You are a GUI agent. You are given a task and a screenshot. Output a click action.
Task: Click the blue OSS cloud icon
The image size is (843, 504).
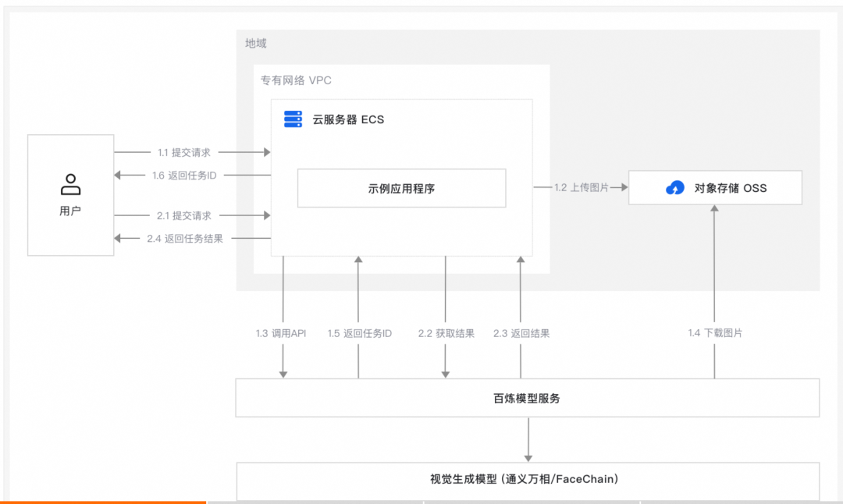point(675,187)
